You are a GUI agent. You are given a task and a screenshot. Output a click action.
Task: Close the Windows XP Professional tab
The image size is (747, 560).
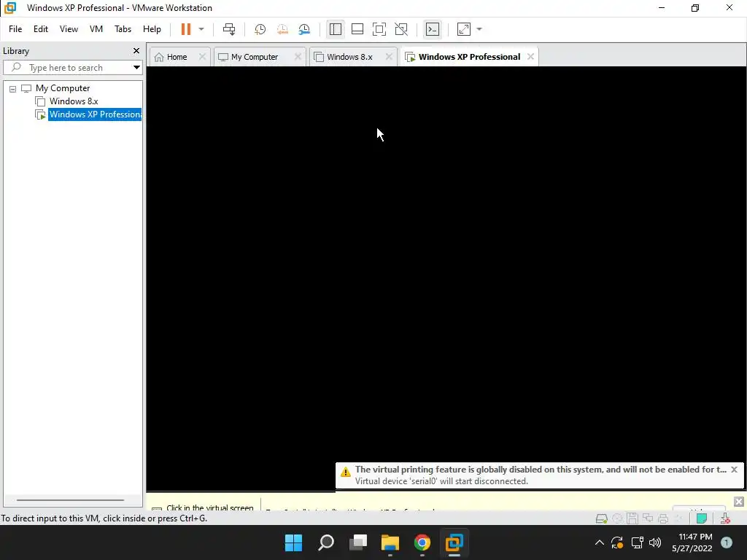pyautogui.click(x=530, y=57)
